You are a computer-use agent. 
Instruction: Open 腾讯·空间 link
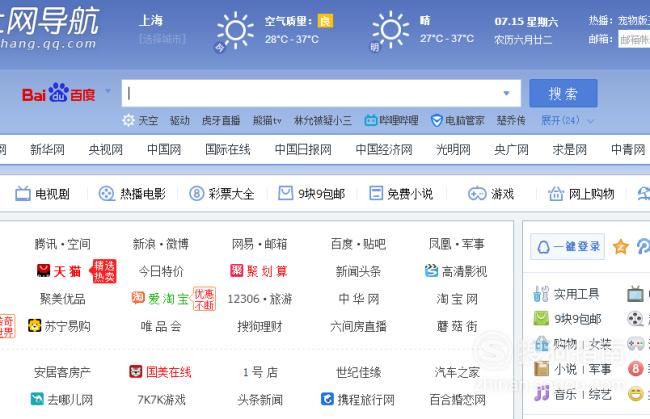(x=63, y=244)
